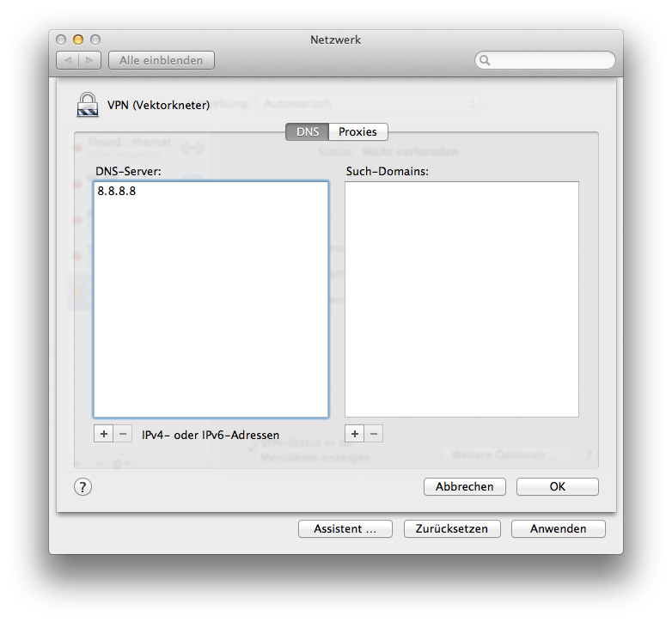Remove DNS server with minus button
The height and width of the screenshot is (622, 672).
point(123,434)
